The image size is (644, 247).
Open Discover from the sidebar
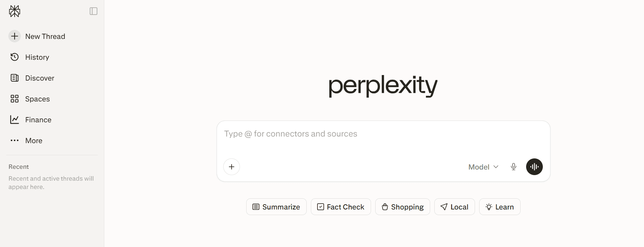click(39, 78)
